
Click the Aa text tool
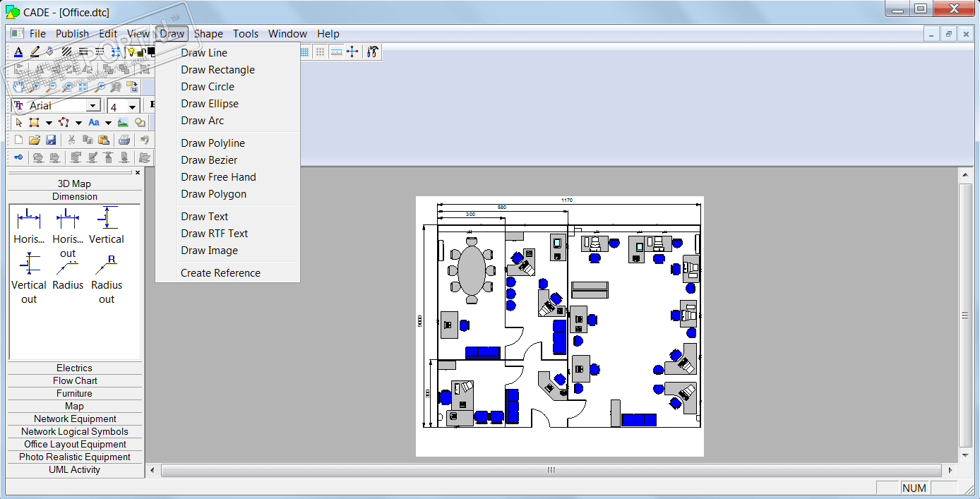94,122
